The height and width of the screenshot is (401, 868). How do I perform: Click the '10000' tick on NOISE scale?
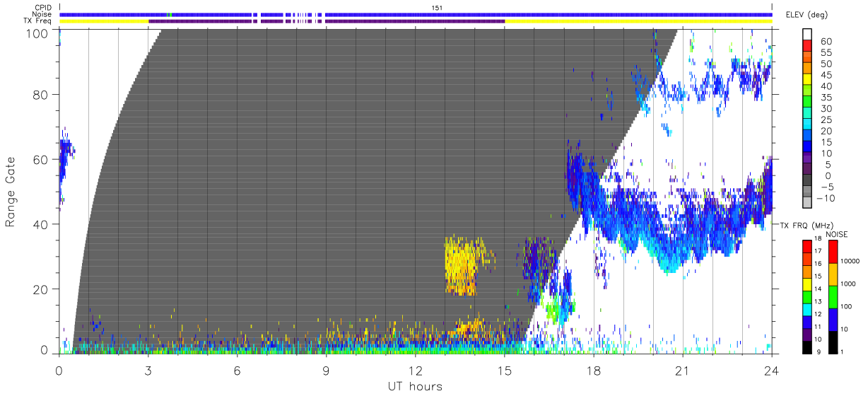[x=851, y=261]
